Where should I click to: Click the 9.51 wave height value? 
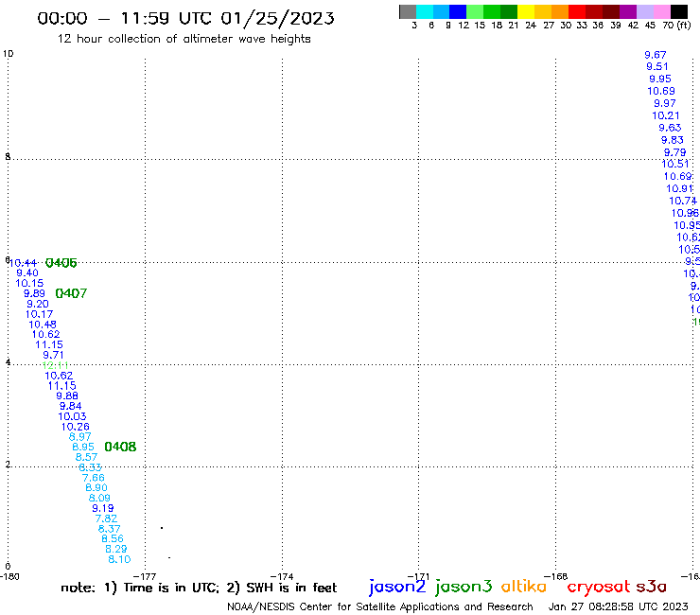657,66
